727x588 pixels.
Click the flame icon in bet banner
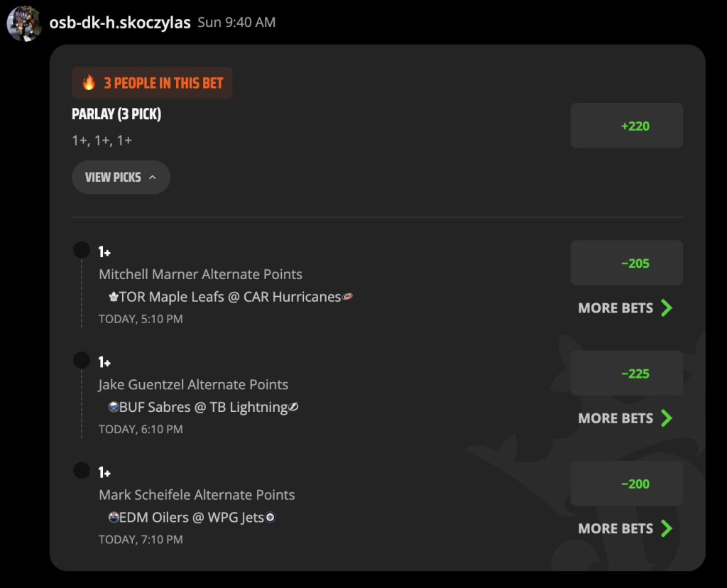pos(89,82)
